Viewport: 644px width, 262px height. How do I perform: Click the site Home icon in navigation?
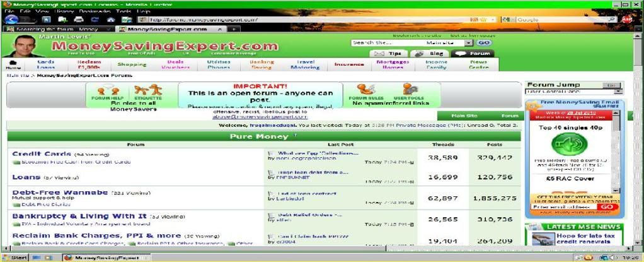[13, 64]
